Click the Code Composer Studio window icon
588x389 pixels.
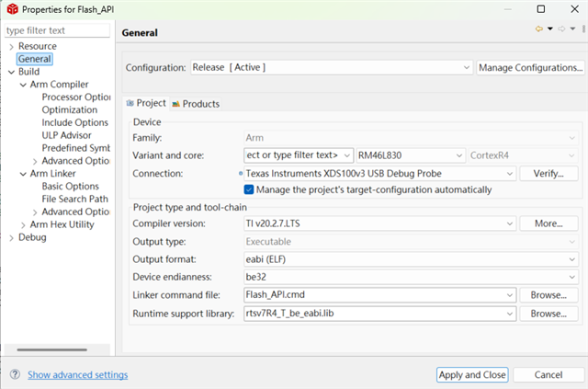(x=12, y=9)
